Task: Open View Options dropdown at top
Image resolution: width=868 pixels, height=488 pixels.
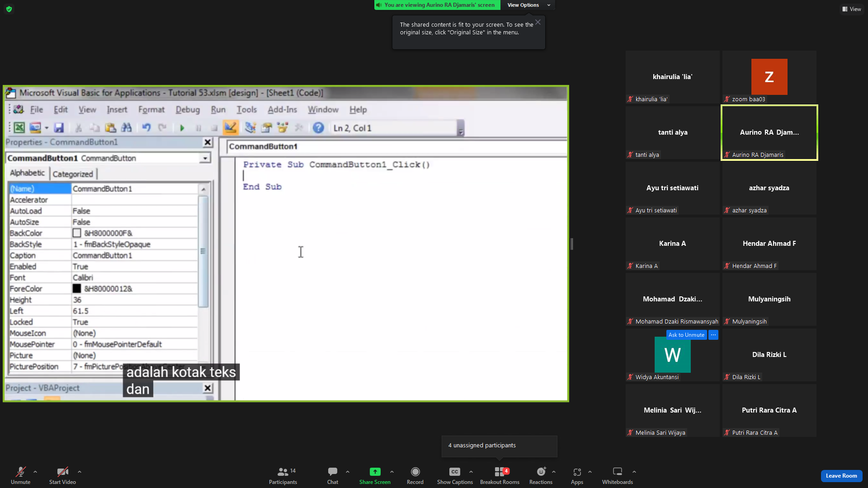Action: click(x=528, y=5)
